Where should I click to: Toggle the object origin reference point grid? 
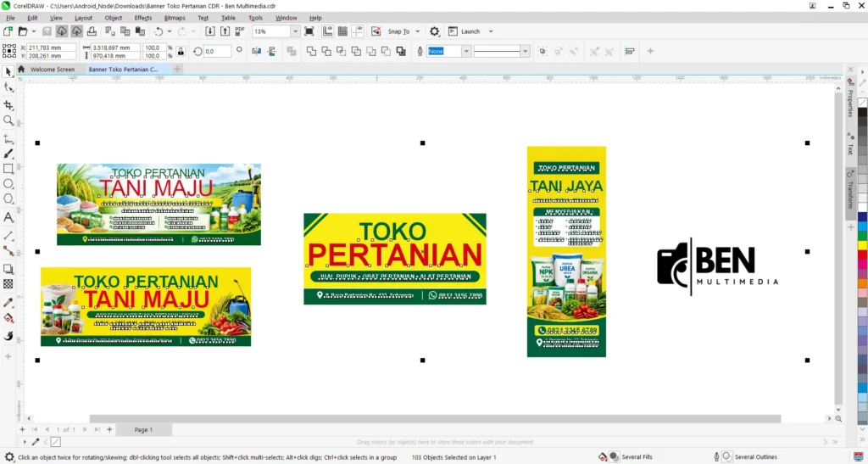pos(9,52)
